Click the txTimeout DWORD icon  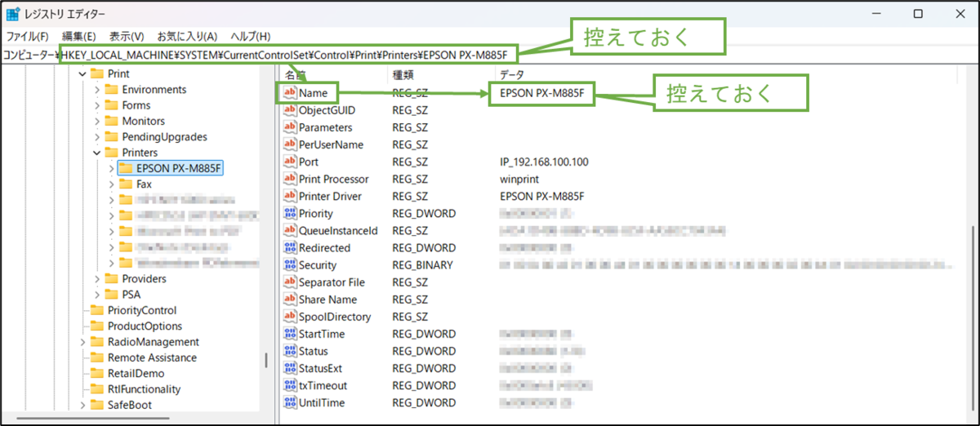(290, 385)
